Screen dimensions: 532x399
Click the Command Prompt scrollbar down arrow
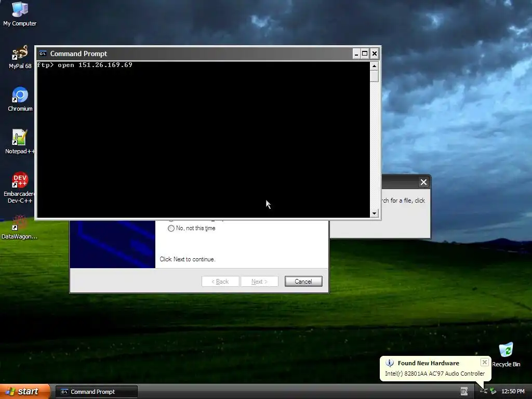point(374,214)
